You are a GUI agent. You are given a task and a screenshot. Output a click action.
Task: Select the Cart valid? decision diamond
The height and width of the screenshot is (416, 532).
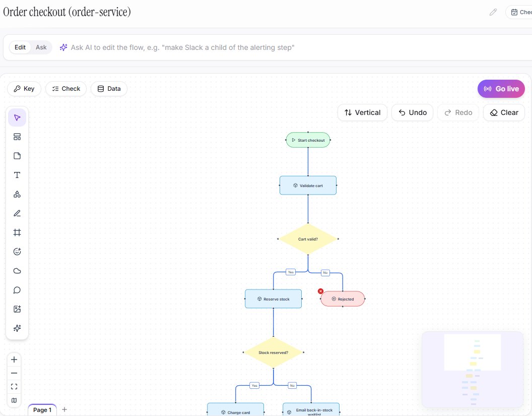click(x=308, y=239)
